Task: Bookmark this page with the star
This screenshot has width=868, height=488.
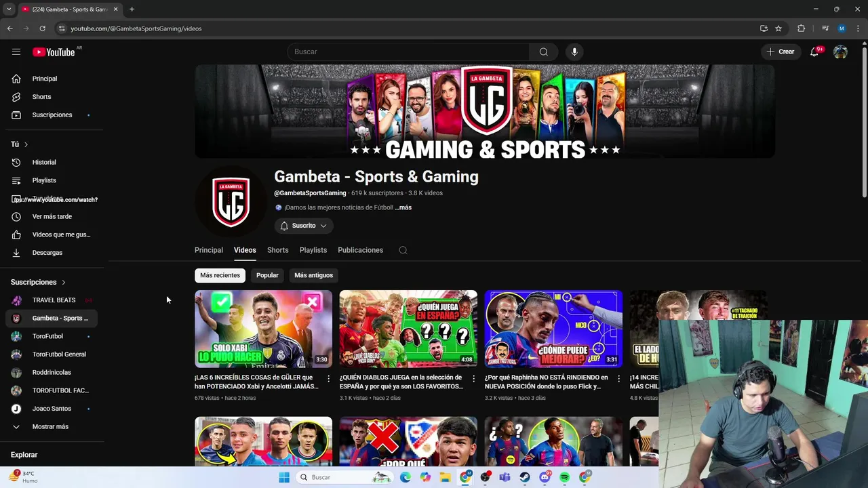Action: coord(778,28)
